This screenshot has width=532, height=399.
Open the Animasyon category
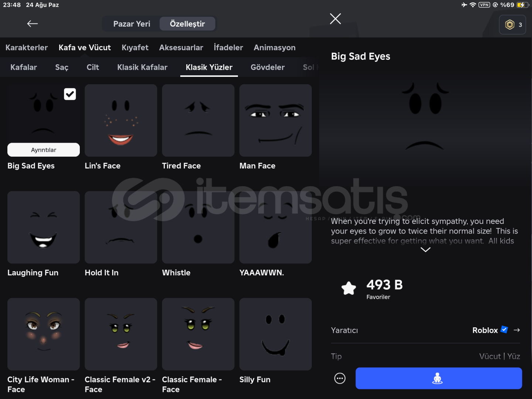click(x=274, y=48)
